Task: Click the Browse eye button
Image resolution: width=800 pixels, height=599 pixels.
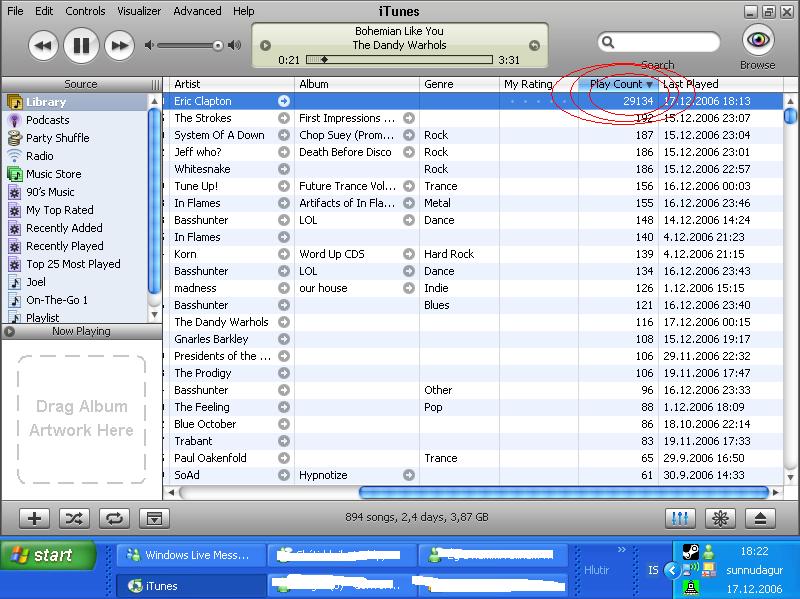Action: pos(758,39)
